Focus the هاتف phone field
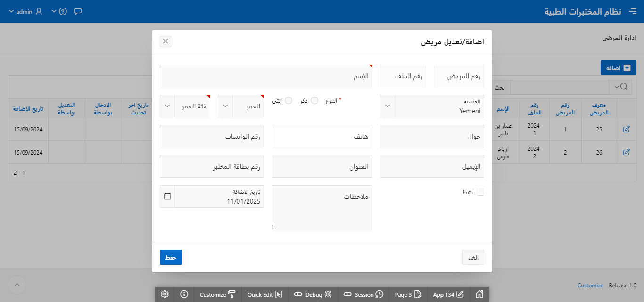This screenshot has width=644, height=302. pyautogui.click(x=322, y=136)
